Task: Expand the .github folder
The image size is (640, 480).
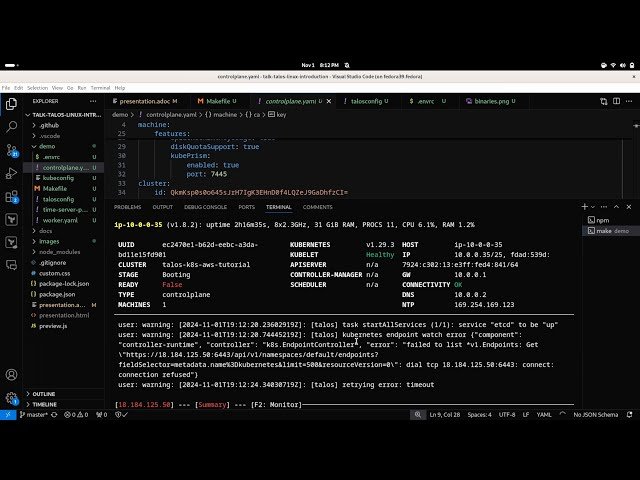Action: [48, 125]
